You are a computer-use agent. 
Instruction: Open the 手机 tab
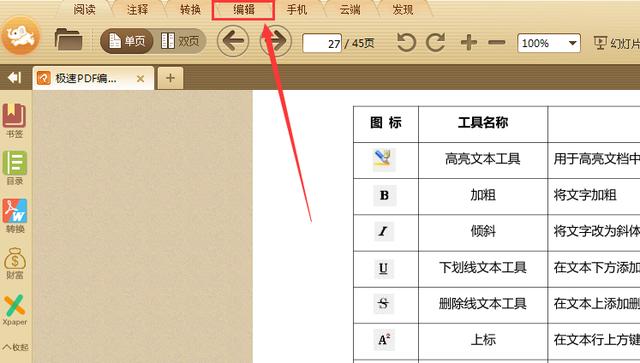(296, 9)
